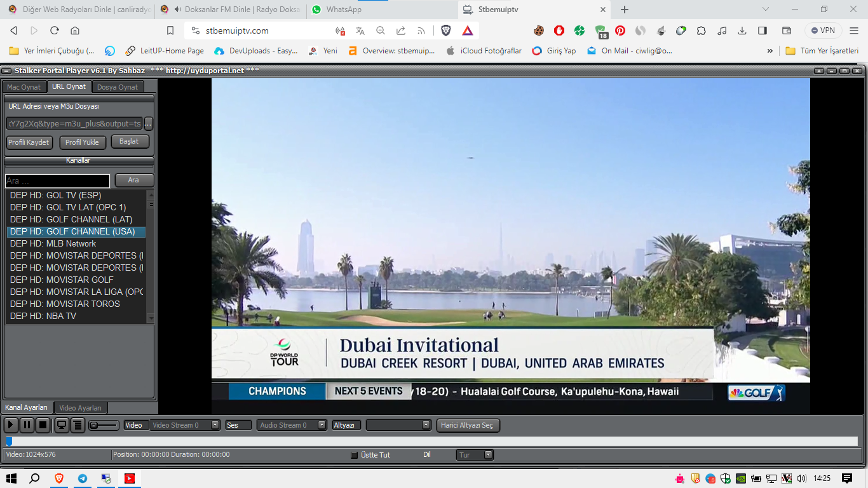Switch to the WhatsApp browser tab
This screenshot has height=488, width=868.
(381, 10)
